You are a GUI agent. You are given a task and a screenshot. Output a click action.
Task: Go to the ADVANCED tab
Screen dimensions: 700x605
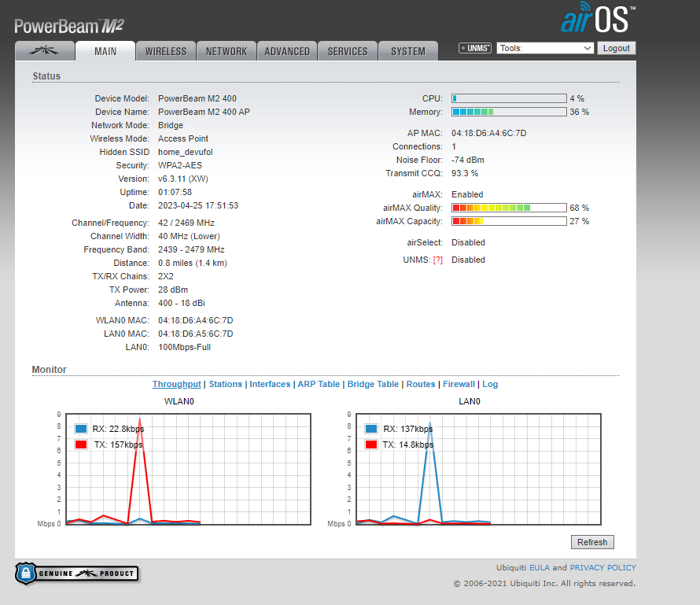(x=287, y=51)
